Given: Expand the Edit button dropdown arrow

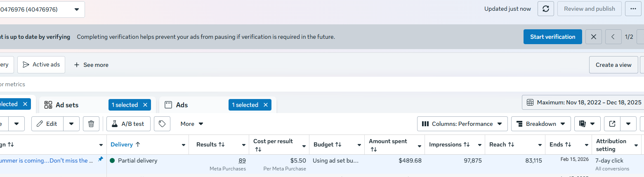Looking at the screenshot, I should [71, 124].
